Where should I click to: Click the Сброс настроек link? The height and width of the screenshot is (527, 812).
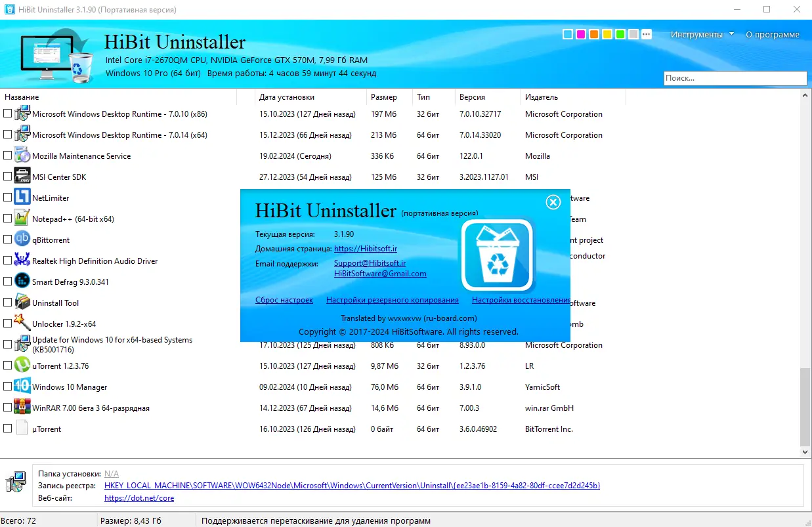[284, 300]
